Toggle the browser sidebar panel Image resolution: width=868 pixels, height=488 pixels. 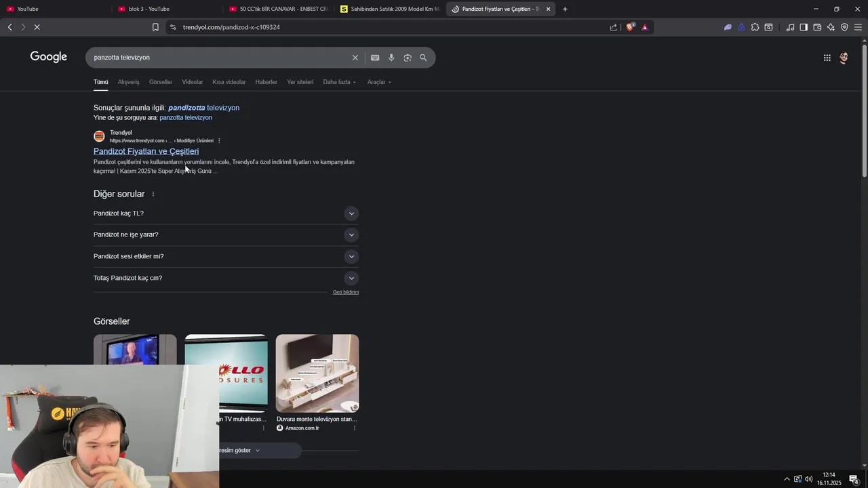pyautogui.click(x=804, y=27)
